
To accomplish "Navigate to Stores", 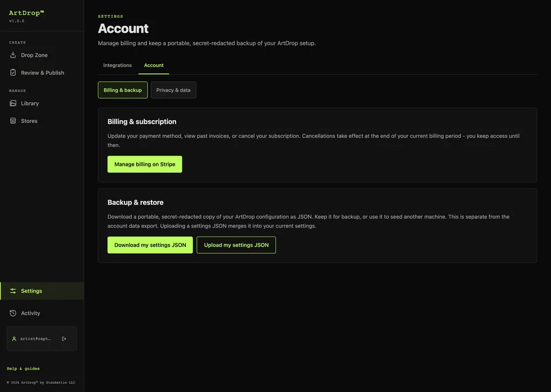I will click(x=42, y=121).
